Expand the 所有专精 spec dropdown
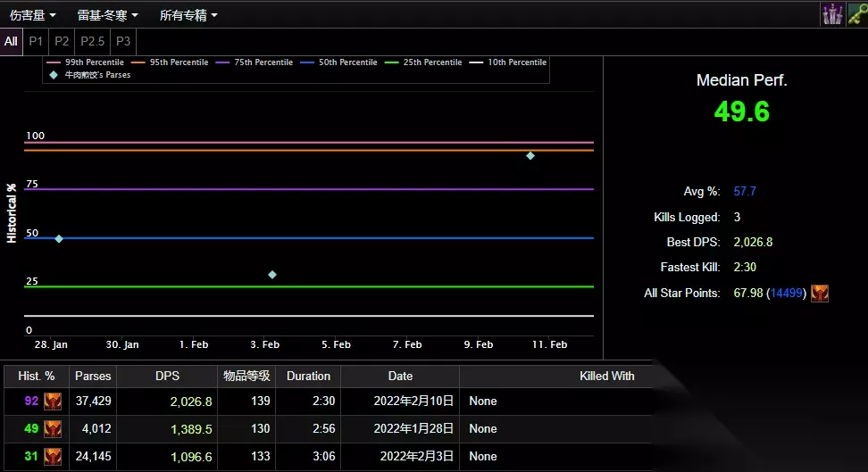Viewport: 868px width, 472px height. [x=188, y=15]
